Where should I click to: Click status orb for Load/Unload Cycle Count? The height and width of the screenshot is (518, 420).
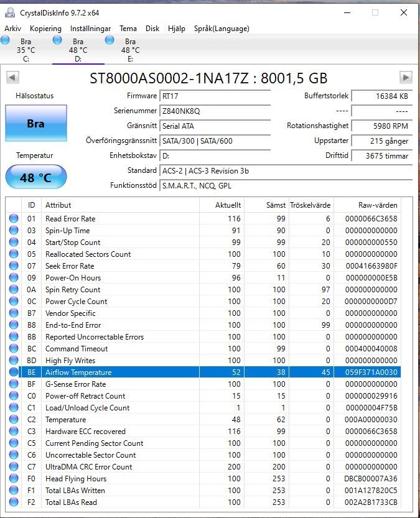pos(14,407)
